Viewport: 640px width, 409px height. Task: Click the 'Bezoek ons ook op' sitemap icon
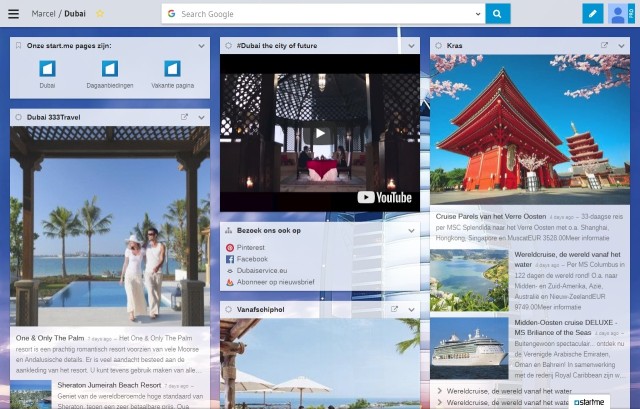tap(229, 230)
